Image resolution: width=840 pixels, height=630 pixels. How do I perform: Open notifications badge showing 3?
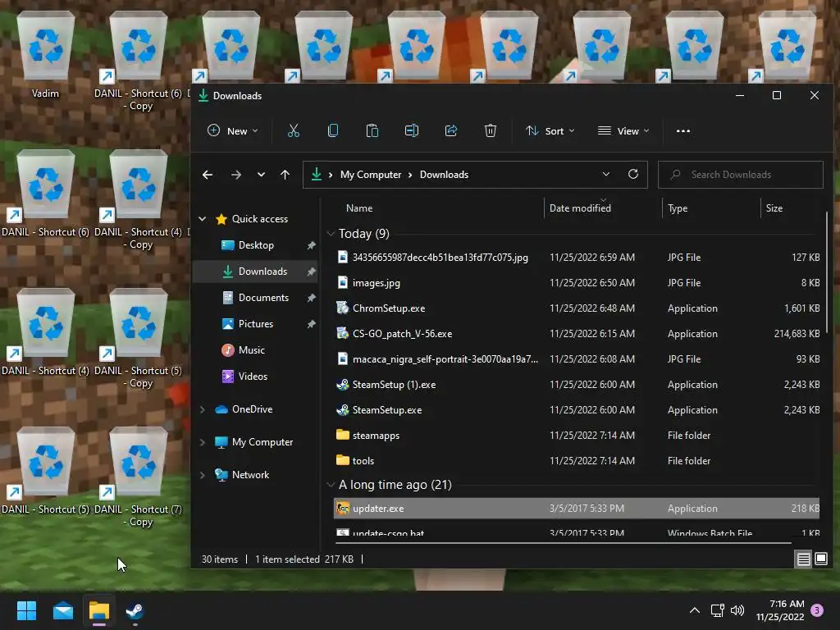tap(817, 610)
